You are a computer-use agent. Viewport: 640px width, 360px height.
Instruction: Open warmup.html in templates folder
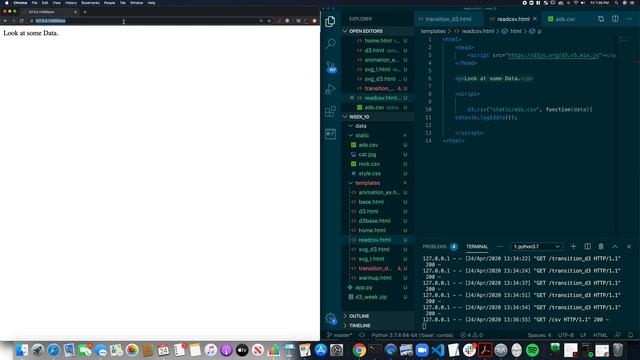(375, 278)
